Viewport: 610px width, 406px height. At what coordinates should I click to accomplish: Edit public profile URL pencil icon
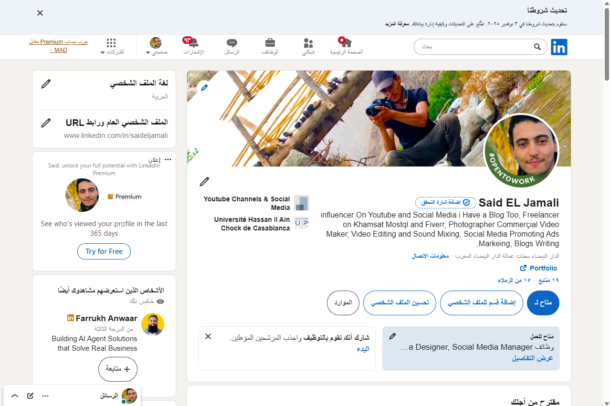pos(46,123)
